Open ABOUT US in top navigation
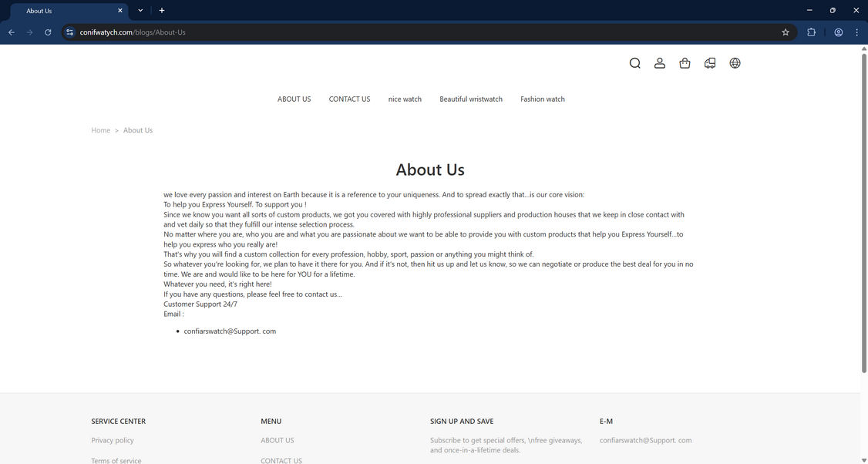Image resolution: width=868 pixels, height=464 pixels. pyautogui.click(x=294, y=99)
